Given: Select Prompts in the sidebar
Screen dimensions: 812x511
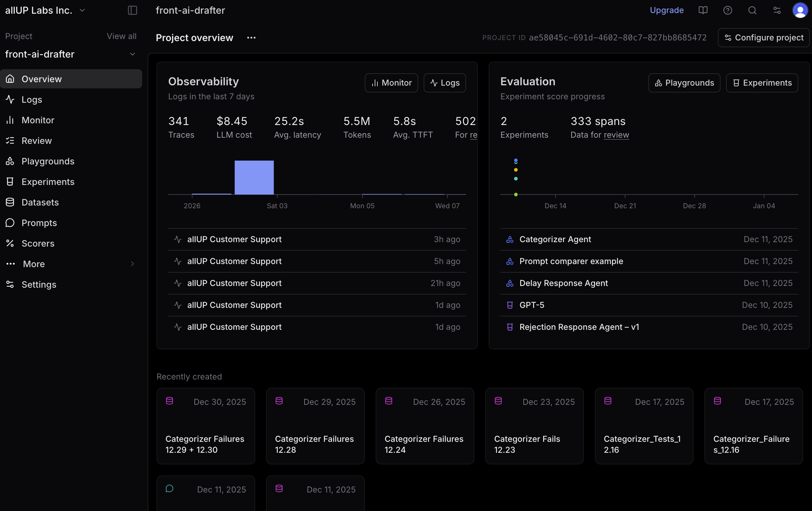Looking at the screenshot, I should [39, 223].
